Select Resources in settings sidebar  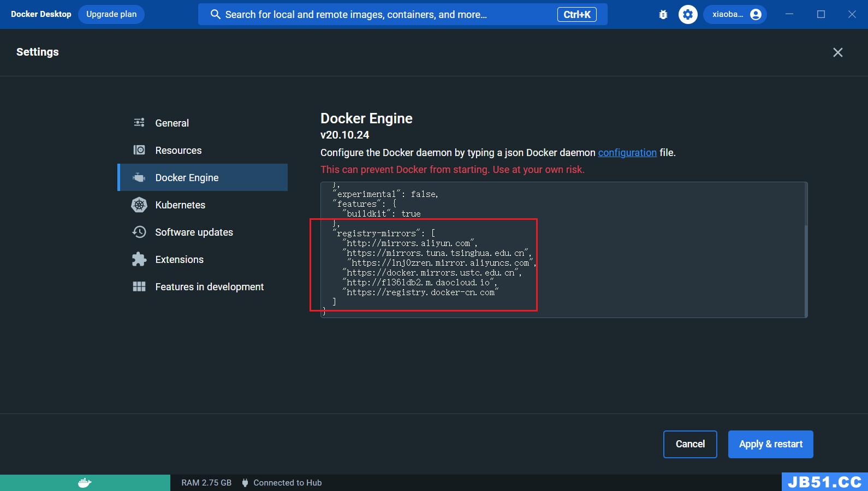[x=203, y=150]
